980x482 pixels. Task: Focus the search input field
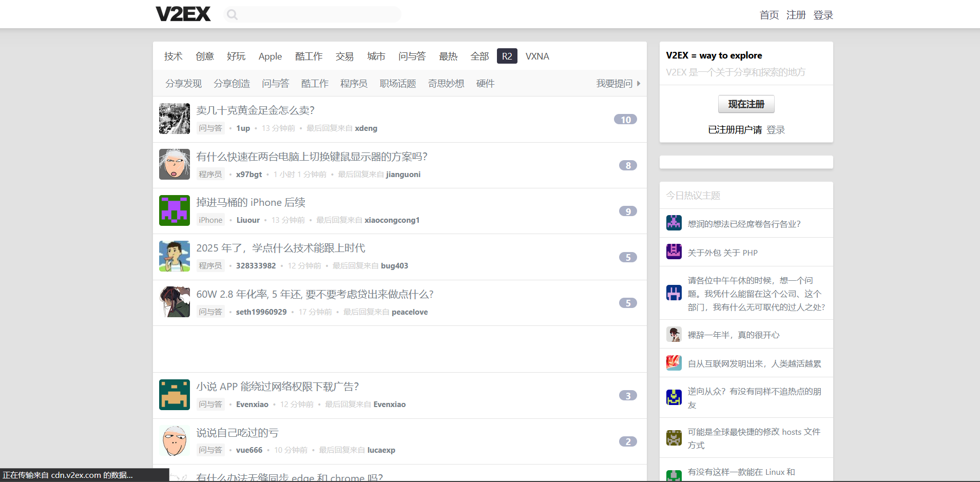click(x=318, y=14)
